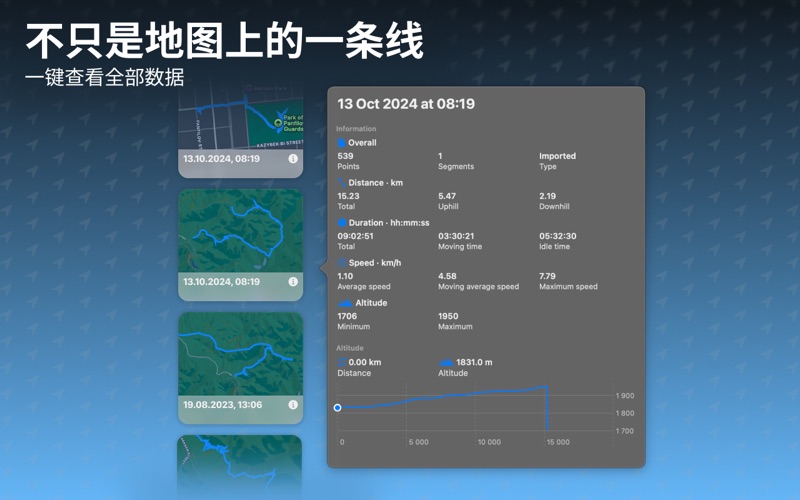This screenshot has height=500, width=800.
Task: Select the altitude graph line near 15 000
Action: [x=547, y=408]
